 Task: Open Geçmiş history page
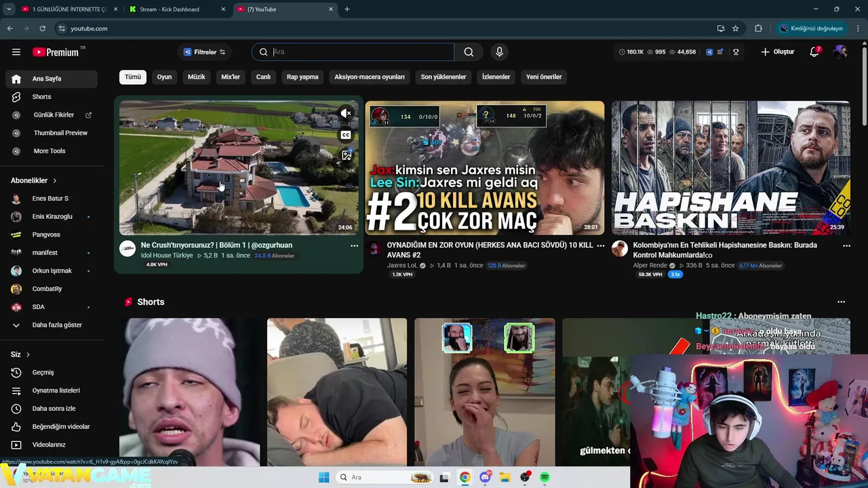click(52, 372)
